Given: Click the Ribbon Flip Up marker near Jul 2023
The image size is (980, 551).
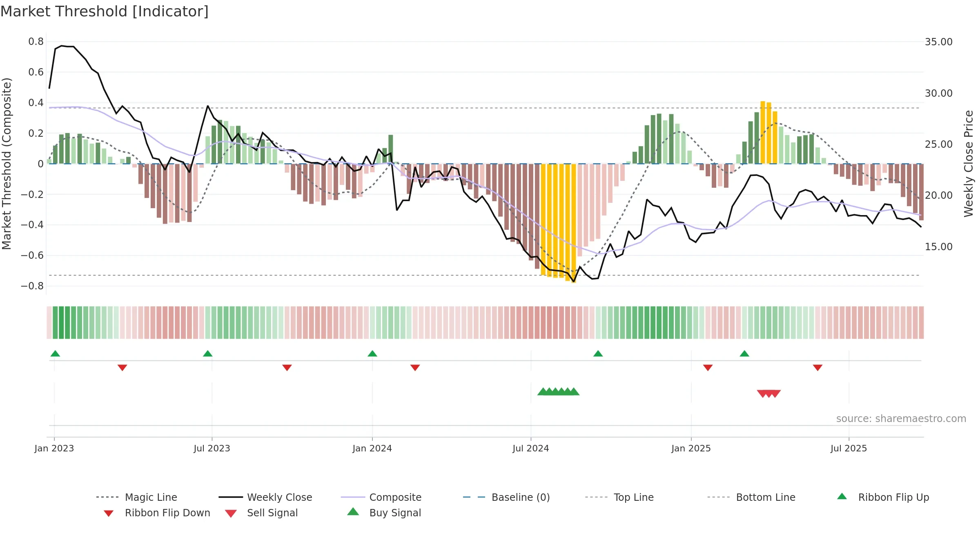Looking at the screenshot, I should (x=207, y=353).
